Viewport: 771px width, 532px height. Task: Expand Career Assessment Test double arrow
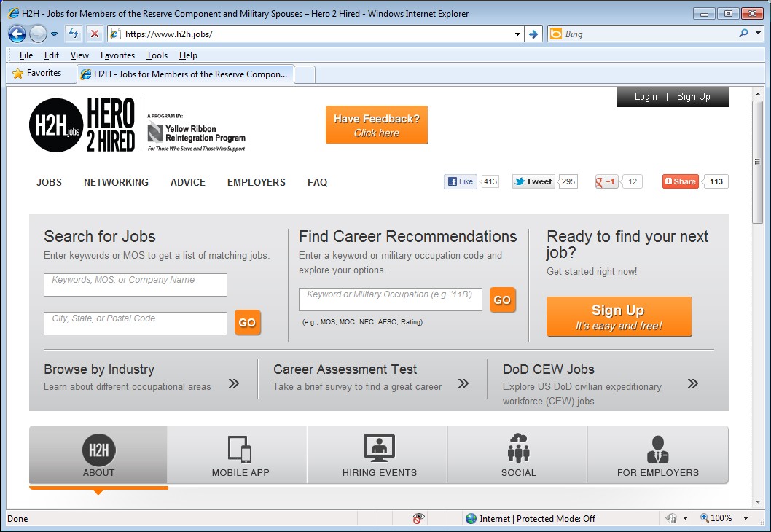click(463, 383)
